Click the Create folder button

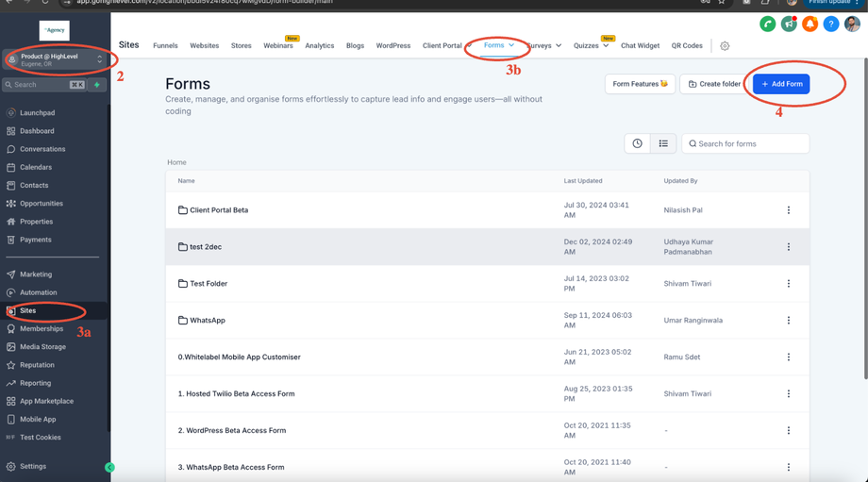(x=713, y=84)
